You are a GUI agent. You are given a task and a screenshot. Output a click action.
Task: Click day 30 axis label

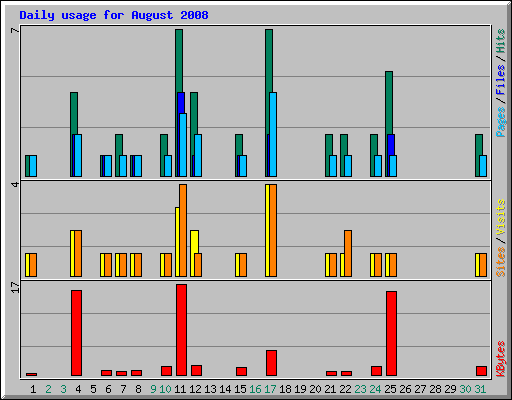pyautogui.click(x=465, y=389)
